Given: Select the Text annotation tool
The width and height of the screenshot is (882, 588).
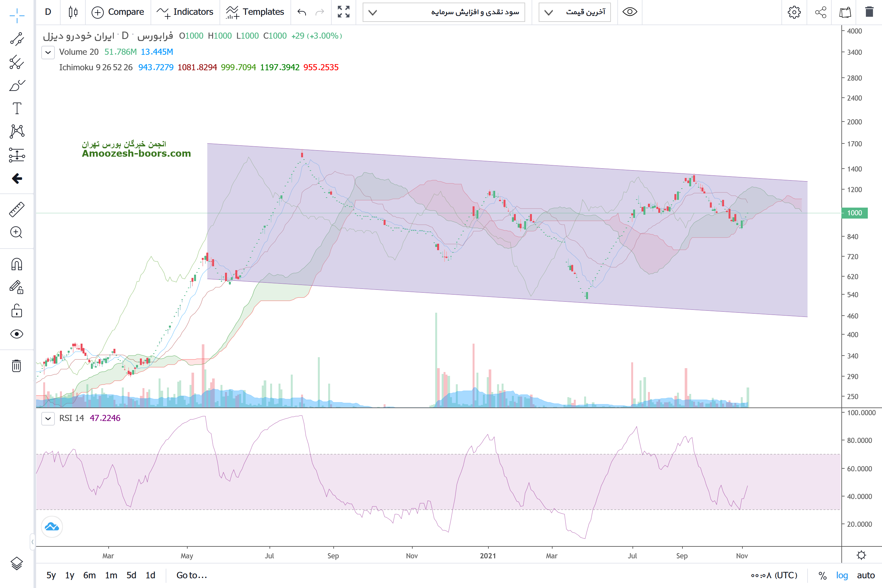Looking at the screenshot, I should coord(17,108).
